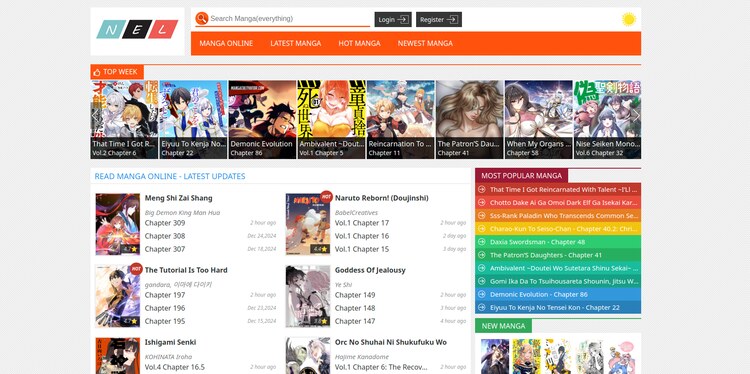
Task: Click the Login button
Action: coord(393,20)
